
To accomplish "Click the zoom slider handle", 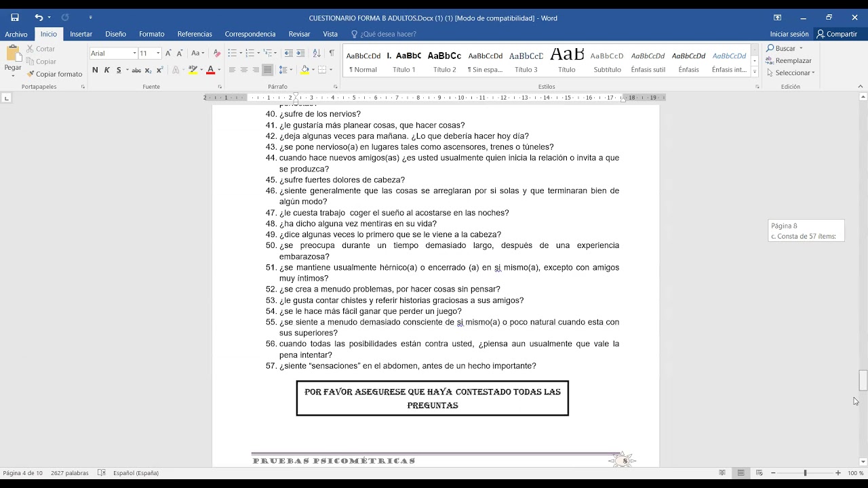I will (805, 472).
